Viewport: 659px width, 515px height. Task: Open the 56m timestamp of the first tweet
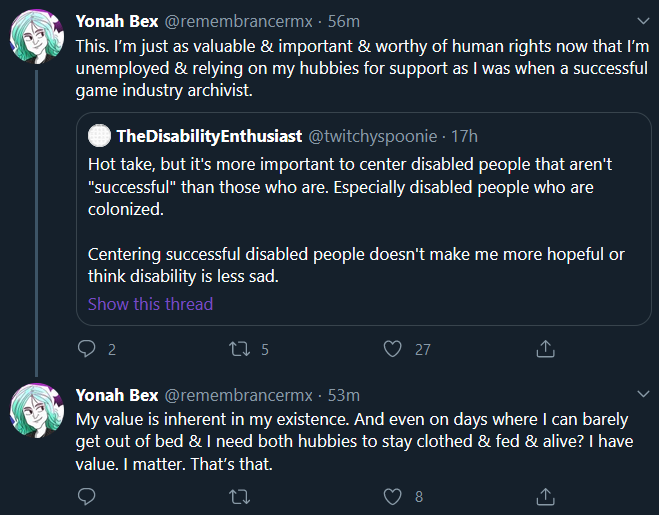344,21
